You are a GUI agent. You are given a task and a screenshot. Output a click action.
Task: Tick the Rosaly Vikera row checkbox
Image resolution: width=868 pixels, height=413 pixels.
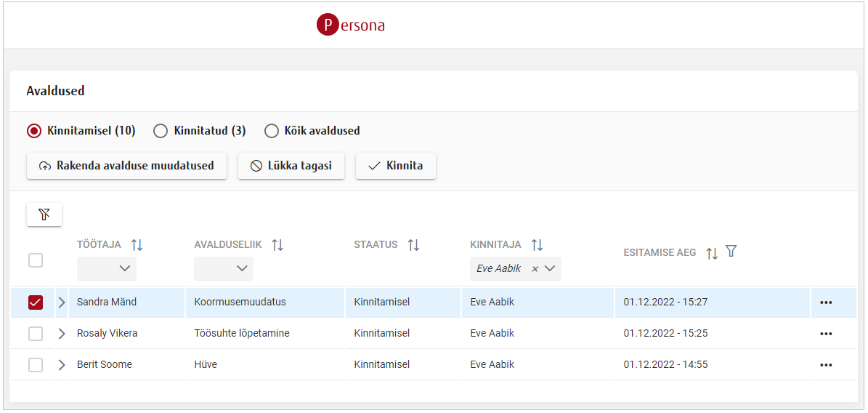[x=36, y=334]
